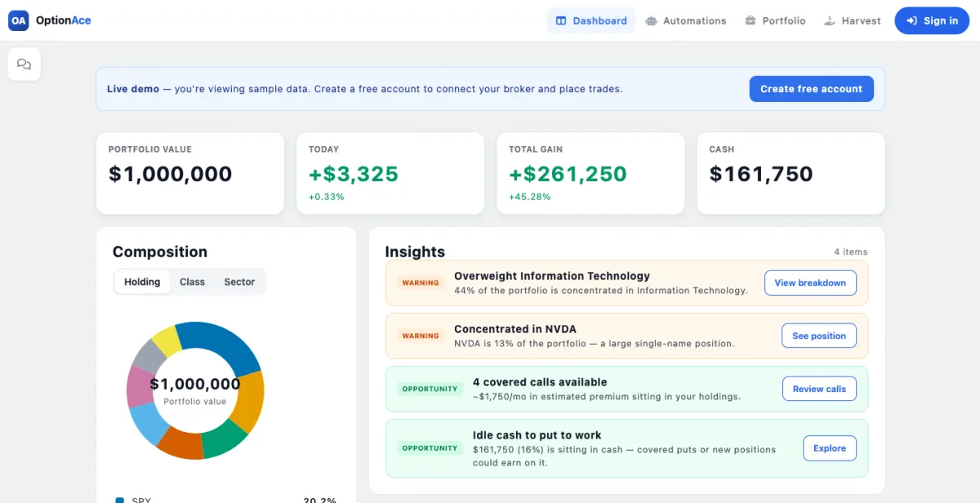This screenshot has height=503, width=980.
Task: Click the Overweight Information Technology heading
Action: [x=552, y=276]
